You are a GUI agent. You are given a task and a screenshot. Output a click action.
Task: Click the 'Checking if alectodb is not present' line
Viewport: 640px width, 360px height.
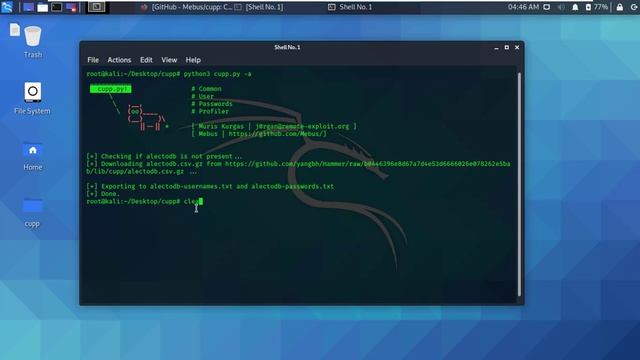164,156
